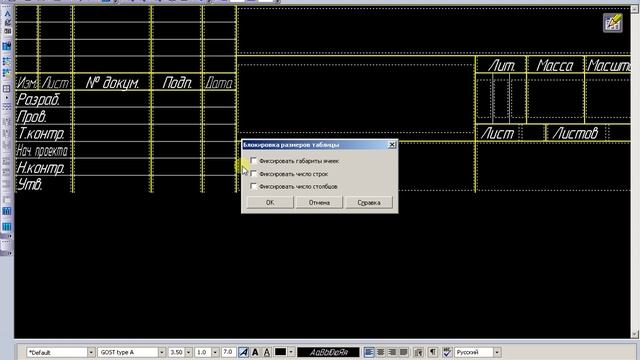Viewport: 640px width, 360px height.
Task: Toggle underline text formatting
Action: click(x=267, y=352)
